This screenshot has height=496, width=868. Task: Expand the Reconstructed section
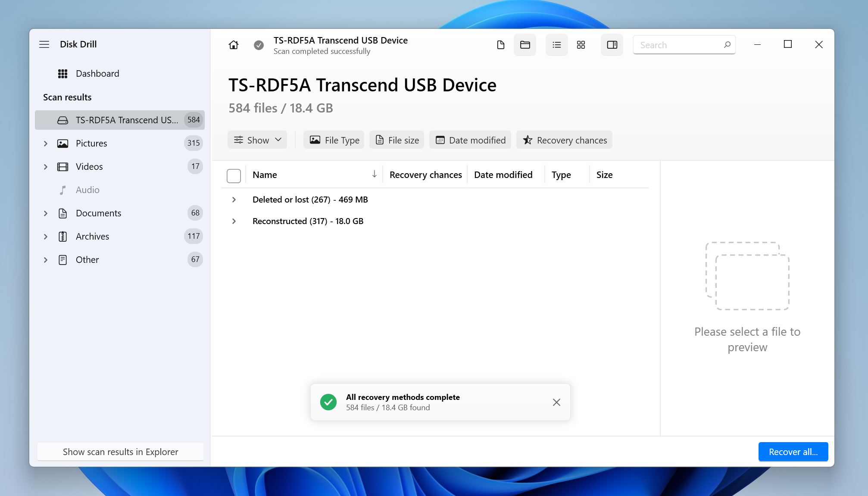[234, 221]
